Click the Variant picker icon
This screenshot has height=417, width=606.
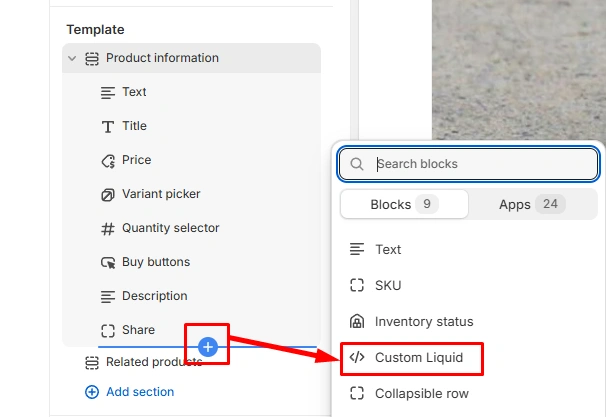pos(108,194)
